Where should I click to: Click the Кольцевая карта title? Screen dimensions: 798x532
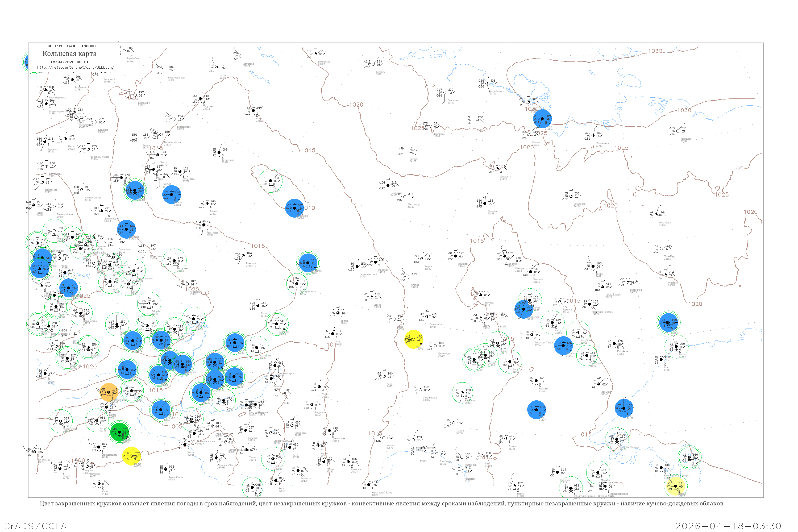[x=69, y=54]
